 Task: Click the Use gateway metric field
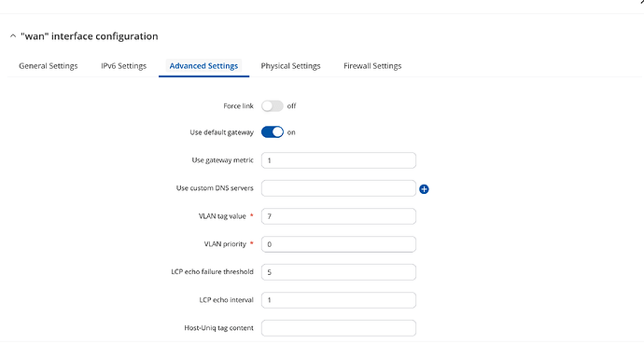click(x=339, y=160)
